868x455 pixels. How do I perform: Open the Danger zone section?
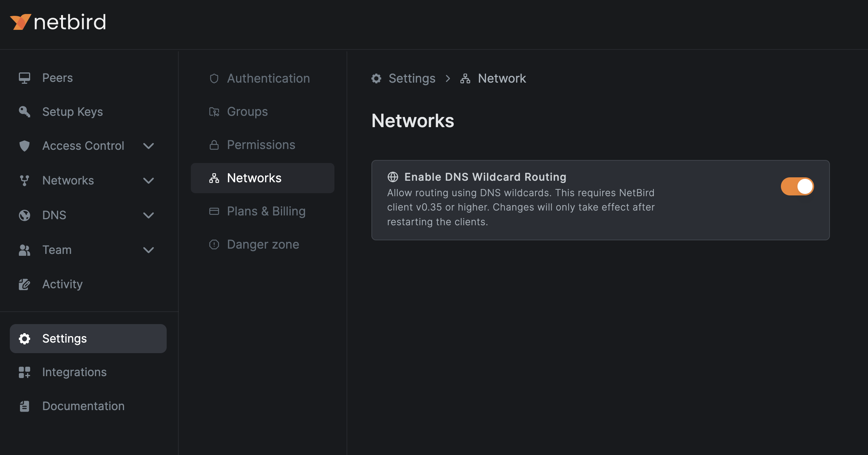click(x=263, y=244)
